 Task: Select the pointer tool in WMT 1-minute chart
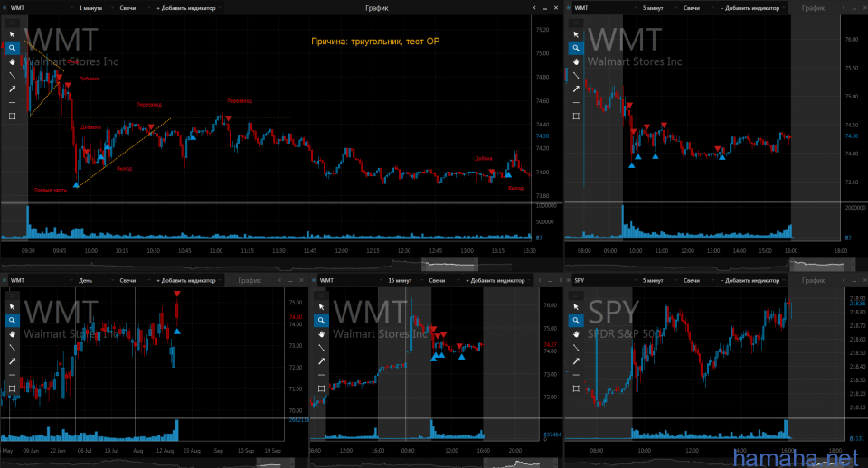pyautogui.click(x=12, y=34)
